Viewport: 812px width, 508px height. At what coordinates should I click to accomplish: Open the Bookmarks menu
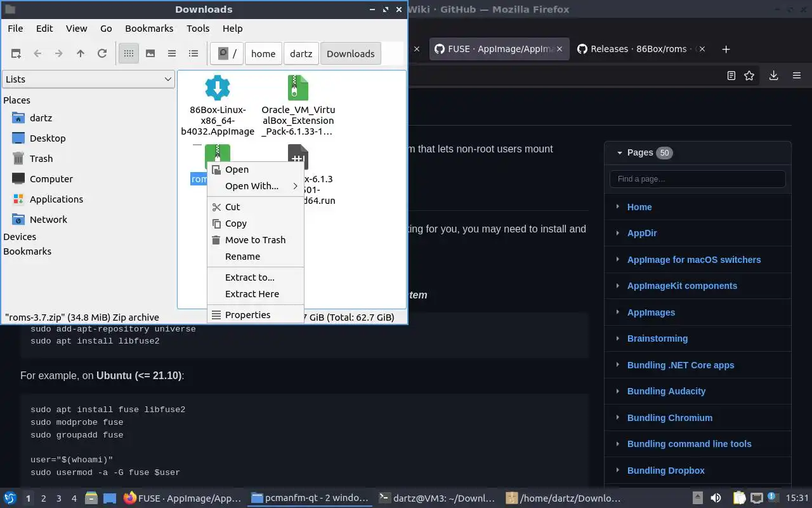point(149,29)
